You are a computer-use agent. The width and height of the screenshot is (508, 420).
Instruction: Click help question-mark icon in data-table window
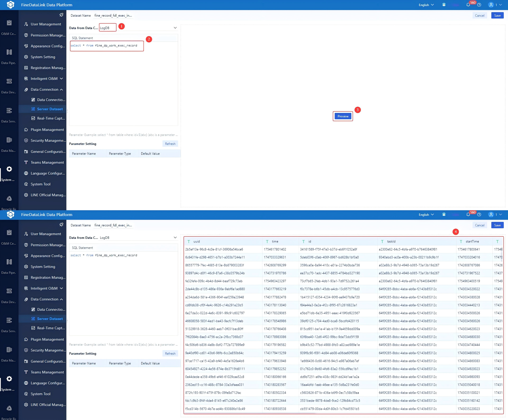click(x=479, y=214)
